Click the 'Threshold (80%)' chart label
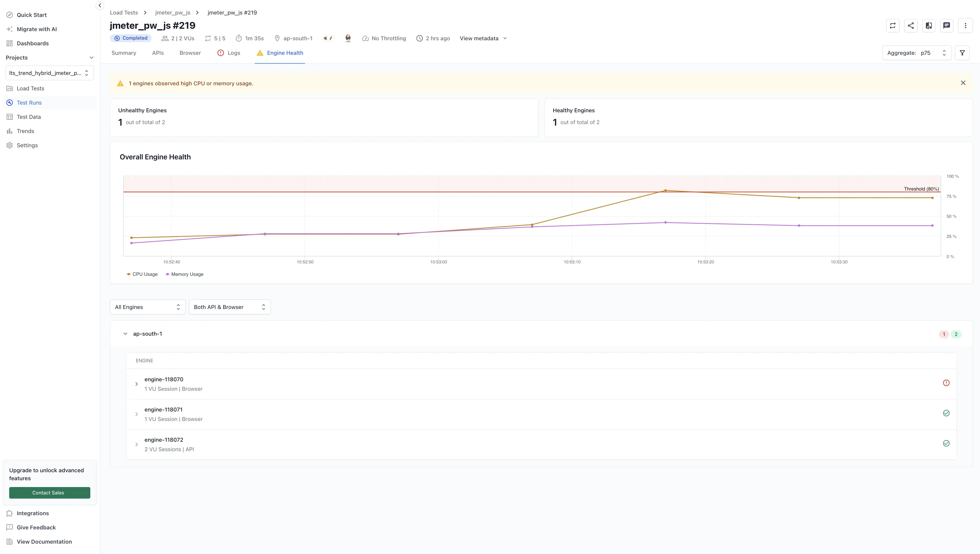980x554 pixels. [x=921, y=189]
